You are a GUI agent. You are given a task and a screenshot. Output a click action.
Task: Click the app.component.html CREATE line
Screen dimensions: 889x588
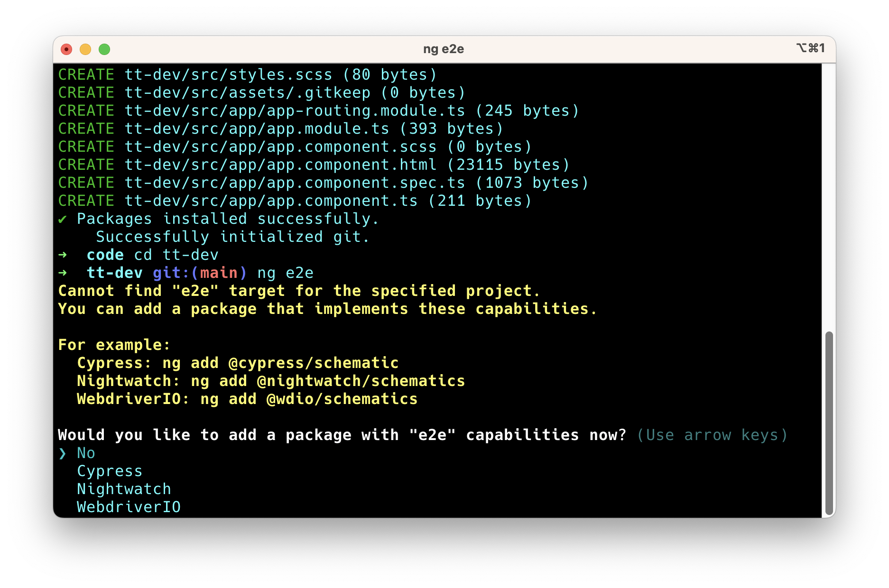[x=313, y=165]
